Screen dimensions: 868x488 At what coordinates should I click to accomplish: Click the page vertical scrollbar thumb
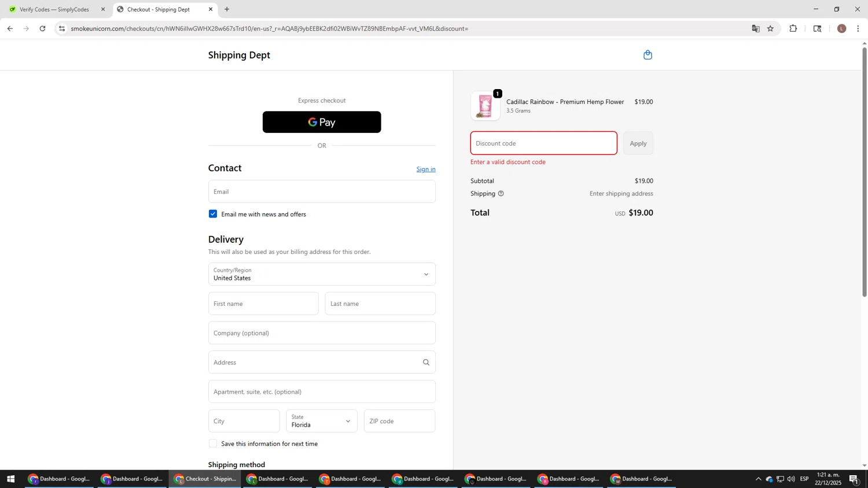tap(865, 172)
